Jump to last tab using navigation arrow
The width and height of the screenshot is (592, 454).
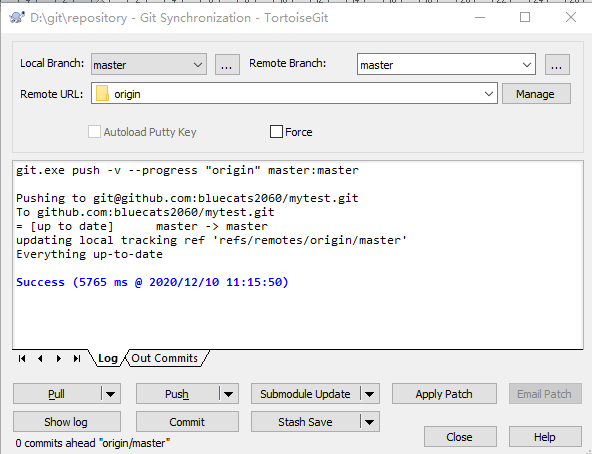click(77, 358)
